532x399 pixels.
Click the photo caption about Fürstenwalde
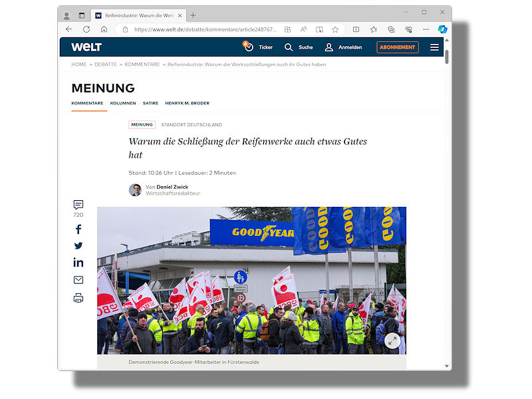(194, 362)
